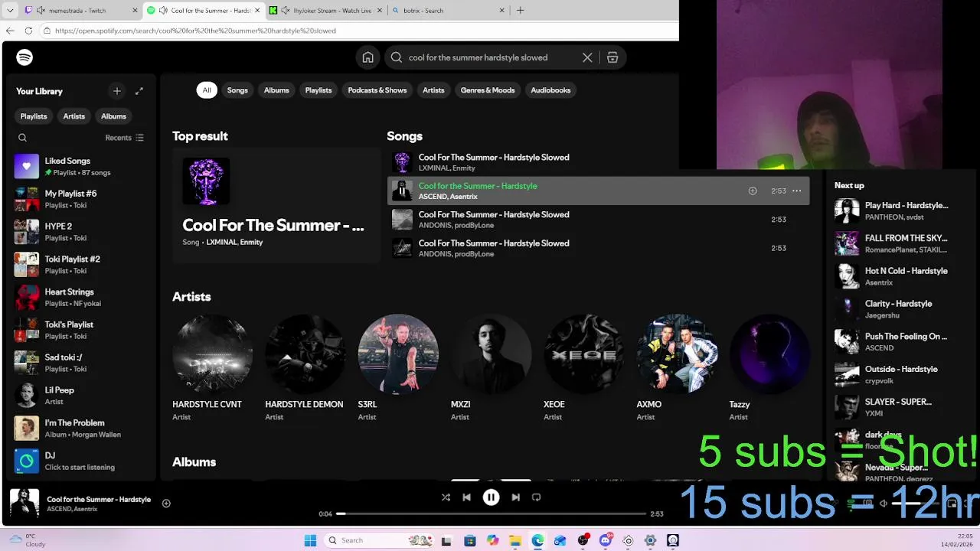Image resolution: width=980 pixels, height=551 pixels.
Task: Select the All search filter
Action: pos(207,90)
